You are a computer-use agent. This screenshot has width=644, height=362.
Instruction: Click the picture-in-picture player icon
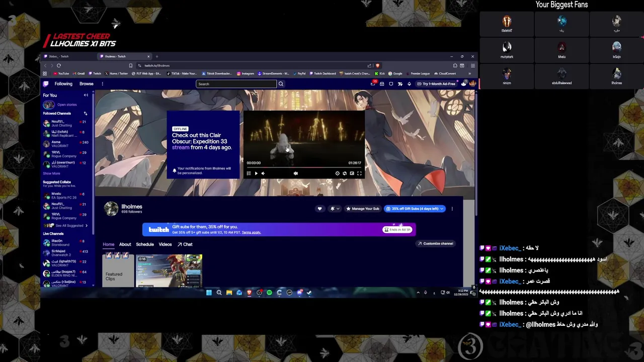352,173
